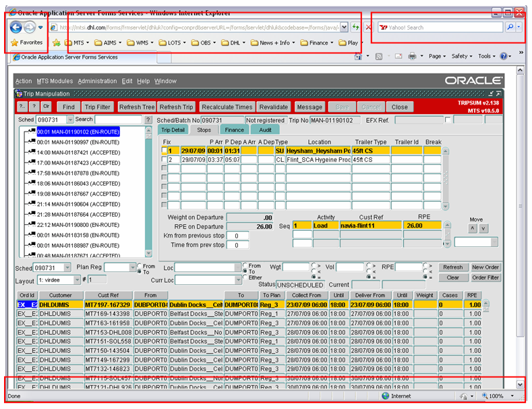Expand the Plan Reg dropdown
The height and width of the screenshot is (409, 532).
[133, 268]
